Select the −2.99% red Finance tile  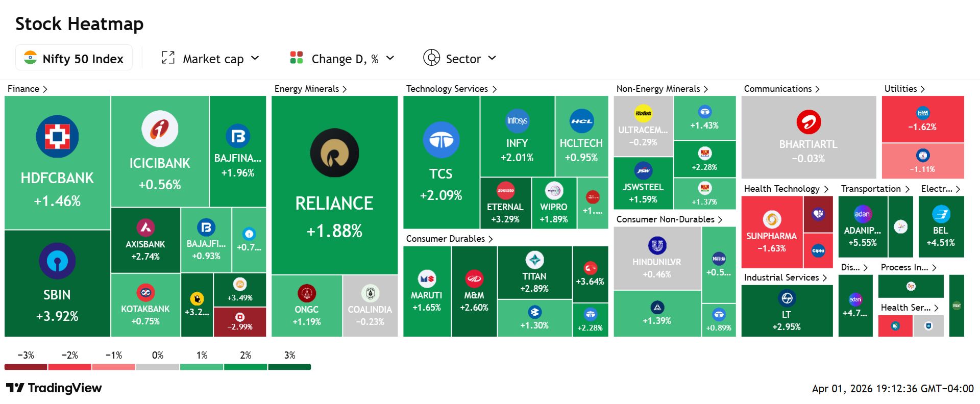click(240, 322)
